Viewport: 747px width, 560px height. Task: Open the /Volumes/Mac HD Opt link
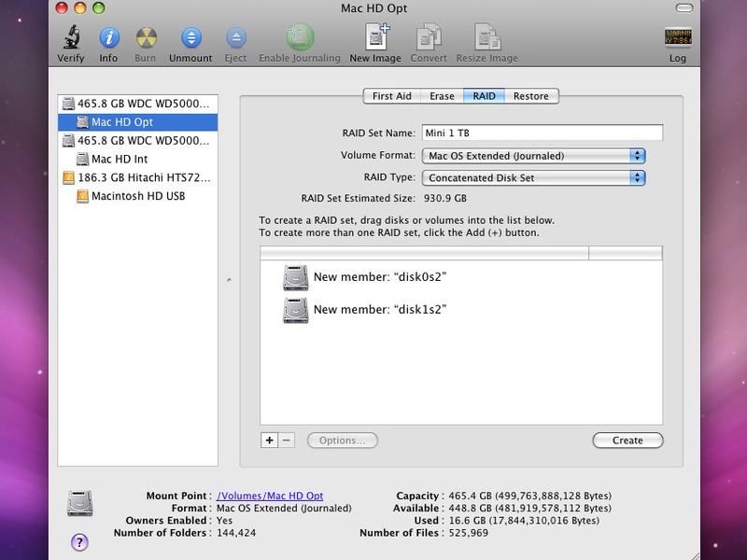[270, 496]
